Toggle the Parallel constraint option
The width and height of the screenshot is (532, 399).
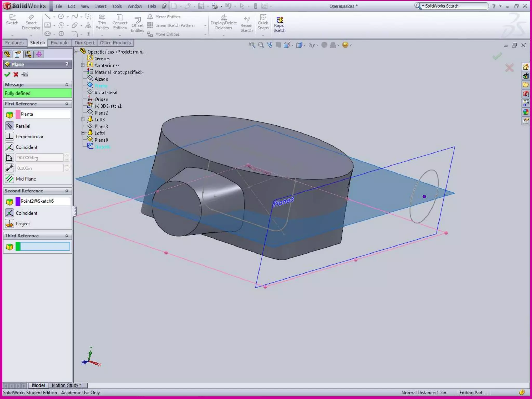click(10, 126)
